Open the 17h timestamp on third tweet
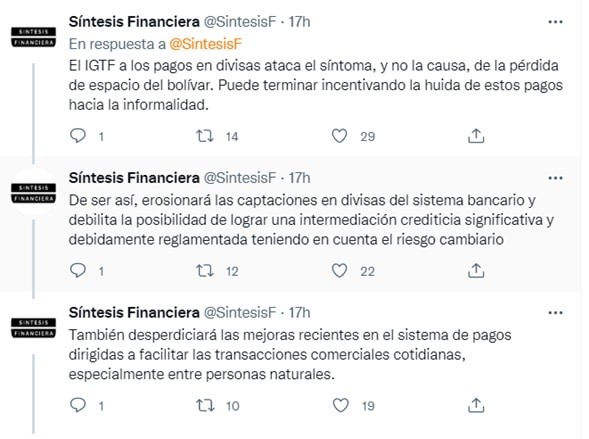This screenshot has height=439, width=589. point(299,312)
